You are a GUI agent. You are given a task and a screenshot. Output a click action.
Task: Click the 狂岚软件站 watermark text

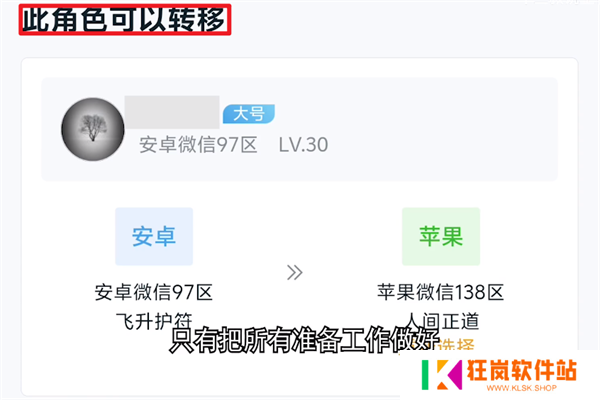pyautogui.click(x=522, y=370)
